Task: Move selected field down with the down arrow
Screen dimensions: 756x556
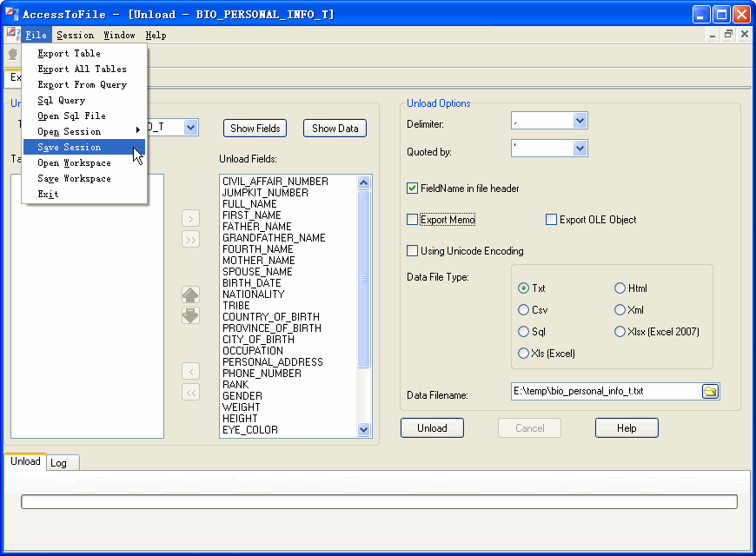Action: tap(190, 316)
